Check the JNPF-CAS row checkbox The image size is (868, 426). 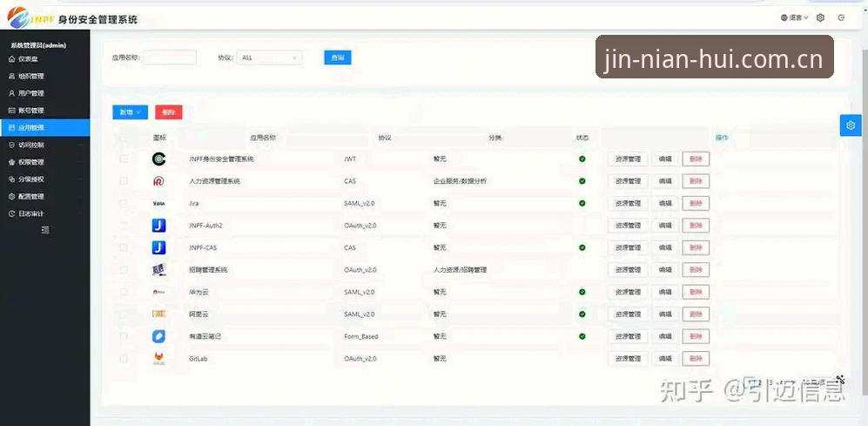coord(124,247)
